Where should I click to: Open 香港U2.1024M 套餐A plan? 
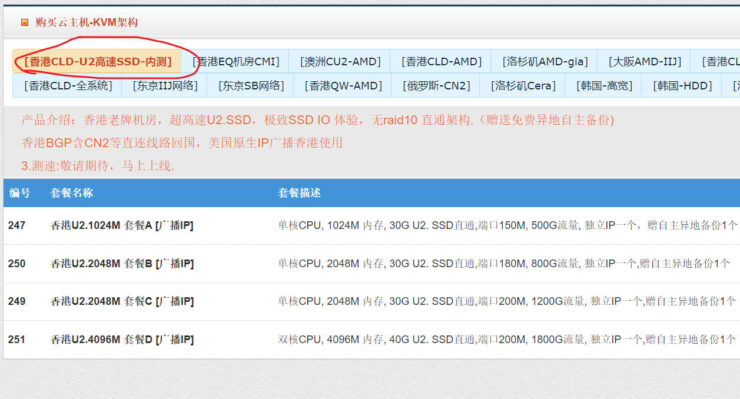122,225
